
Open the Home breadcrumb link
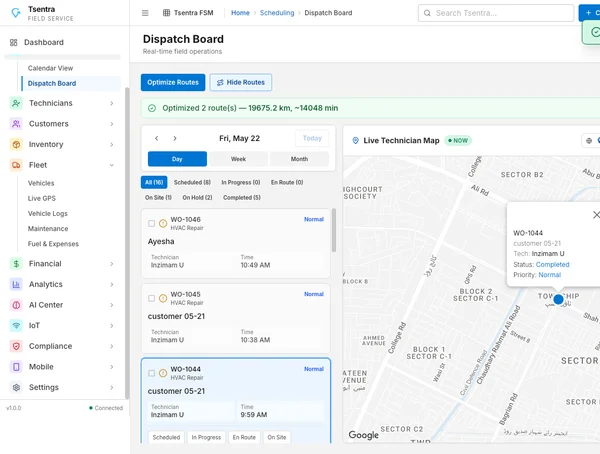pos(240,13)
